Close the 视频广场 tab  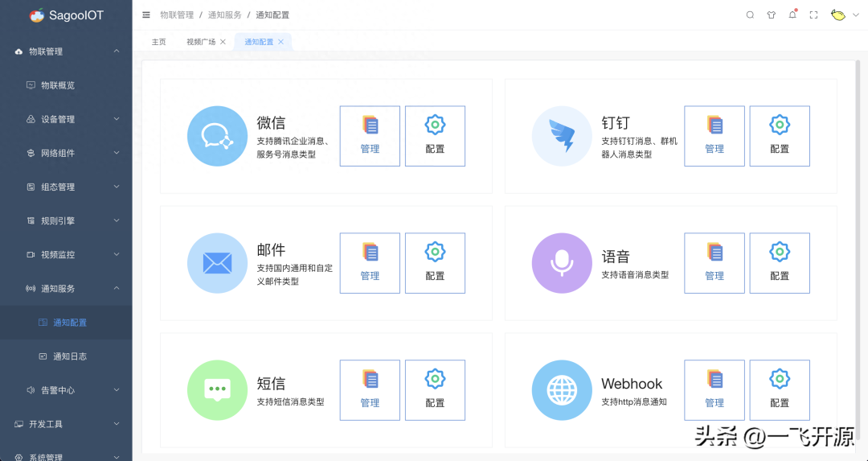(223, 42)
